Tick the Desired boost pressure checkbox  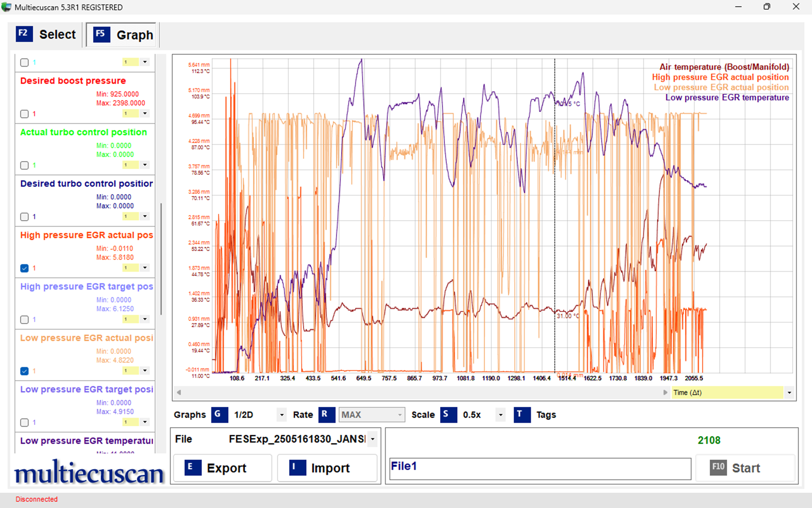[24, 114]
